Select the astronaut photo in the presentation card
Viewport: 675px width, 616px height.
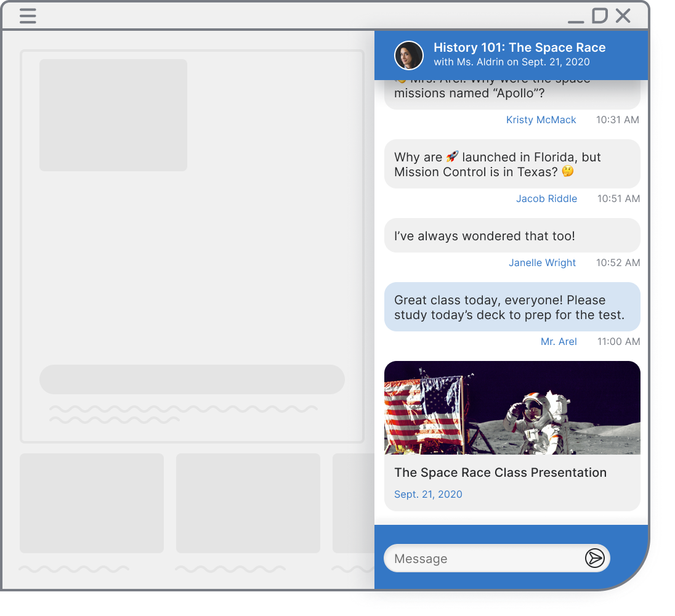point(512,408)
